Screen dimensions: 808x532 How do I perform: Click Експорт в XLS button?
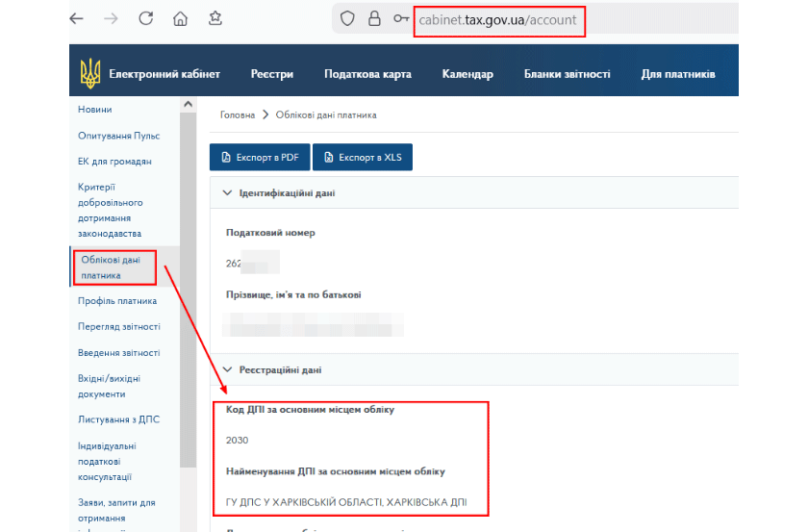click(362, 157)
